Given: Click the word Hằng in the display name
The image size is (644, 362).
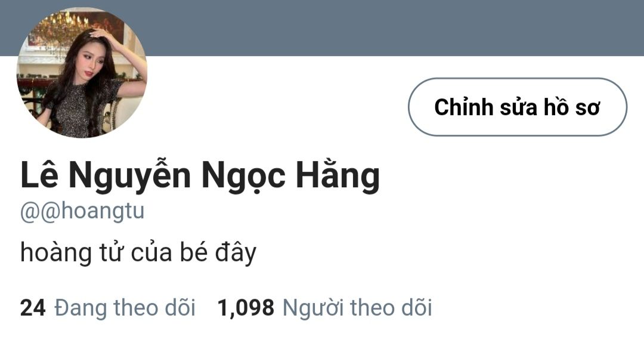Looking at the screenshot, I should [x=338, y=176].
